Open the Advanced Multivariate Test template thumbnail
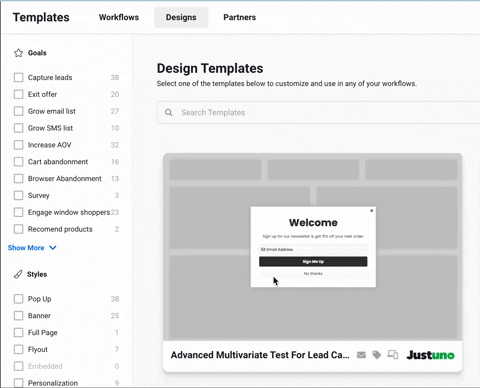Screen dimensions: 480x388 tap(313, 247)
